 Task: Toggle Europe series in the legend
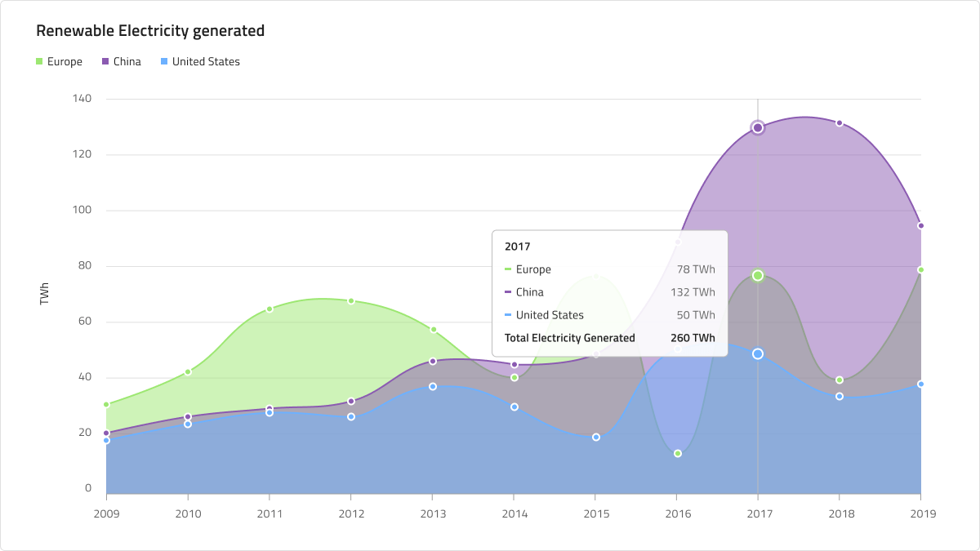pos(59,61)
